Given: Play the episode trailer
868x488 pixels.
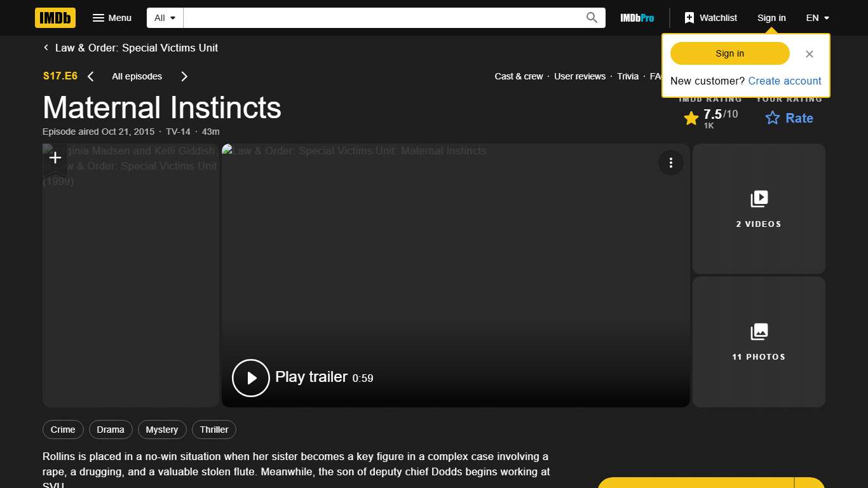Looking at the screenshot, I should coord(250,377).
